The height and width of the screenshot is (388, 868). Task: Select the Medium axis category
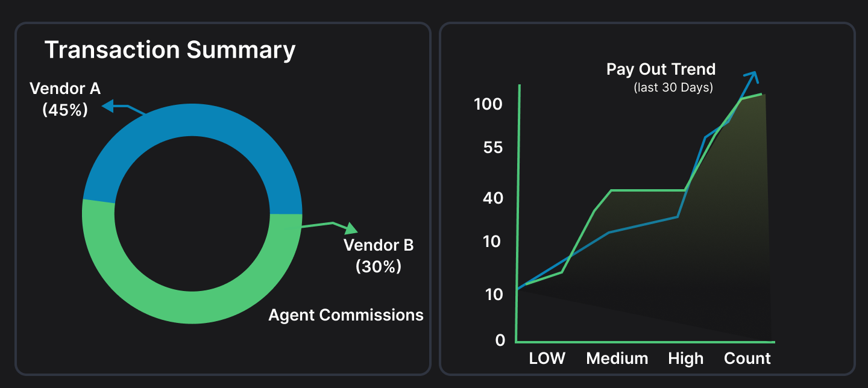pos(617,358)
